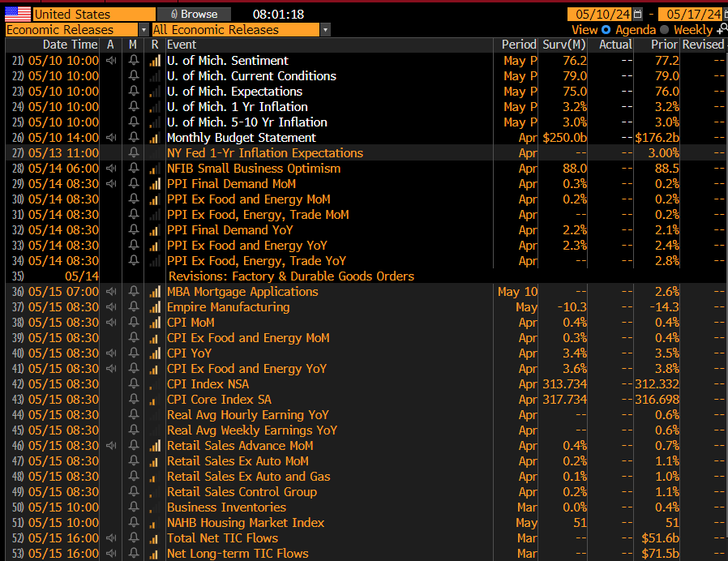The height and width of the screenshot is (561, 728).
Task: Open the Empire Manufacturing event
Action: coord(228,307)
